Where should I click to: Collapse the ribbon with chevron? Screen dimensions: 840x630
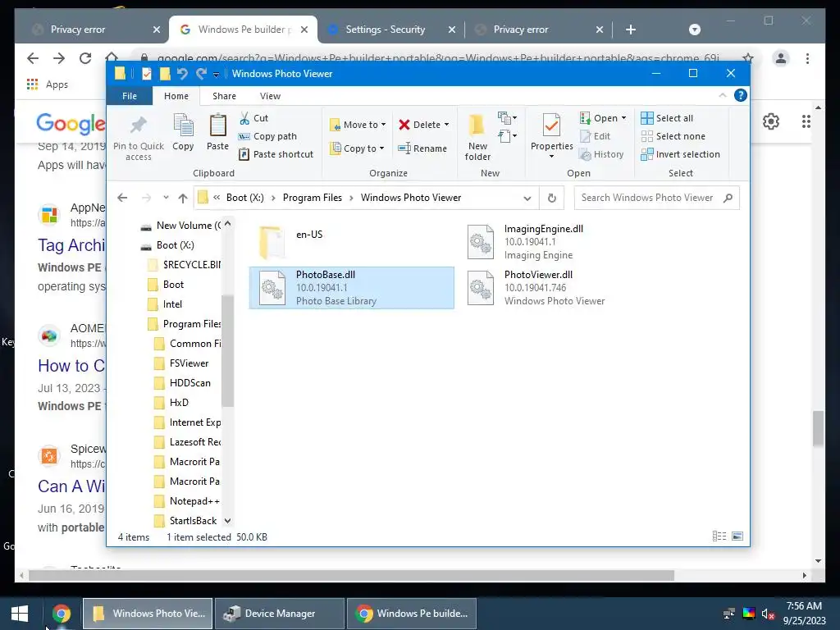pos(722,95)
